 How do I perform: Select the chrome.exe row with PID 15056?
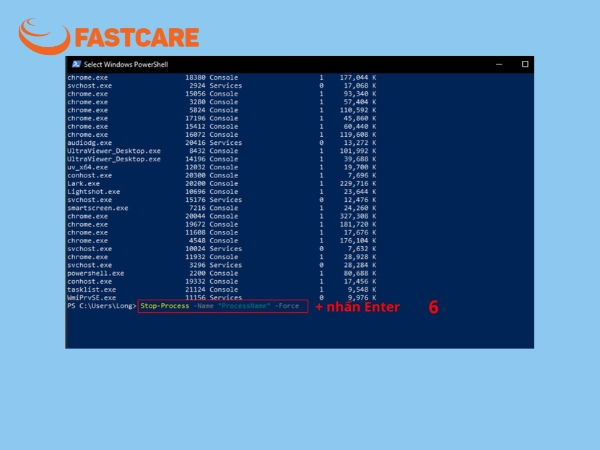222,94
